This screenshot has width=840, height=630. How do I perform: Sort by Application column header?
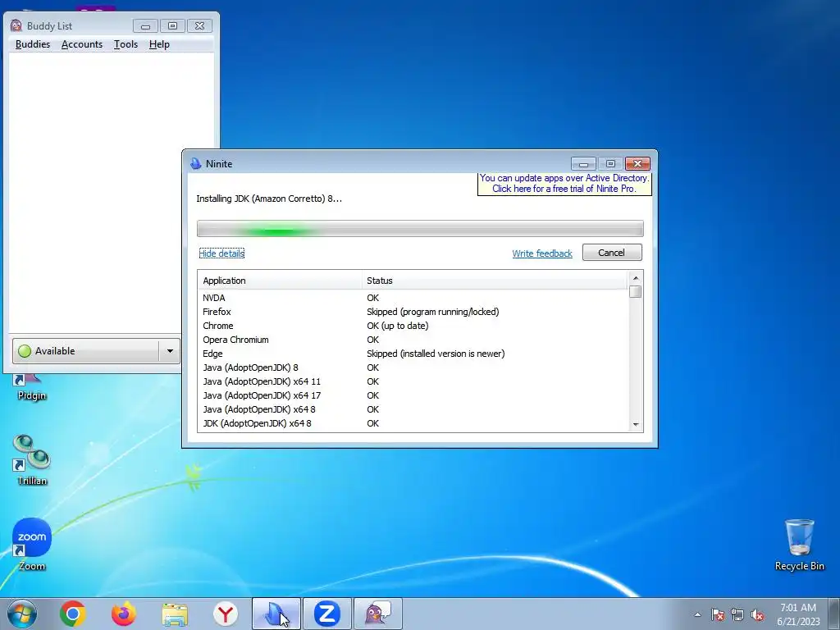[280, 281]
